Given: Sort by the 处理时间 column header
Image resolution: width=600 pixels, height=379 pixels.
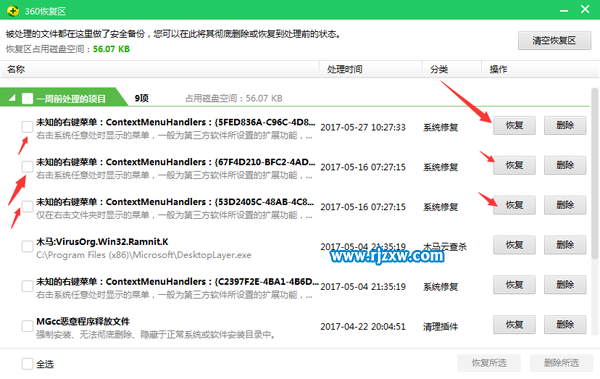Looking at the screenshot, I should [371, 69].
